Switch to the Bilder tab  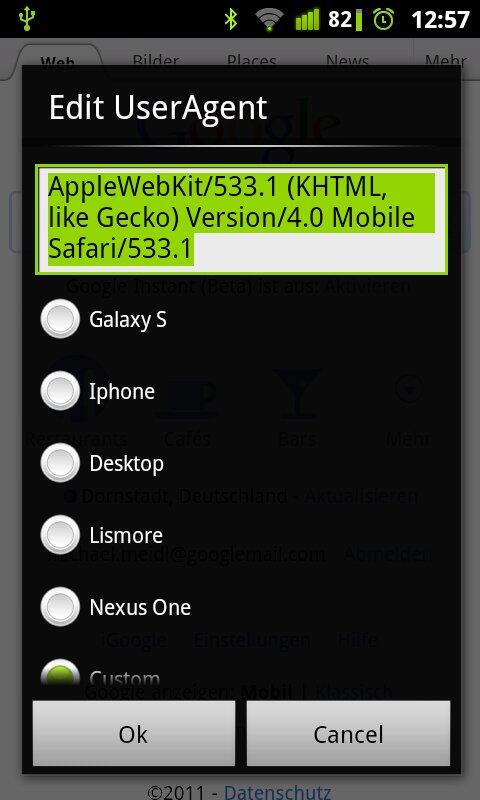point(156,62)
